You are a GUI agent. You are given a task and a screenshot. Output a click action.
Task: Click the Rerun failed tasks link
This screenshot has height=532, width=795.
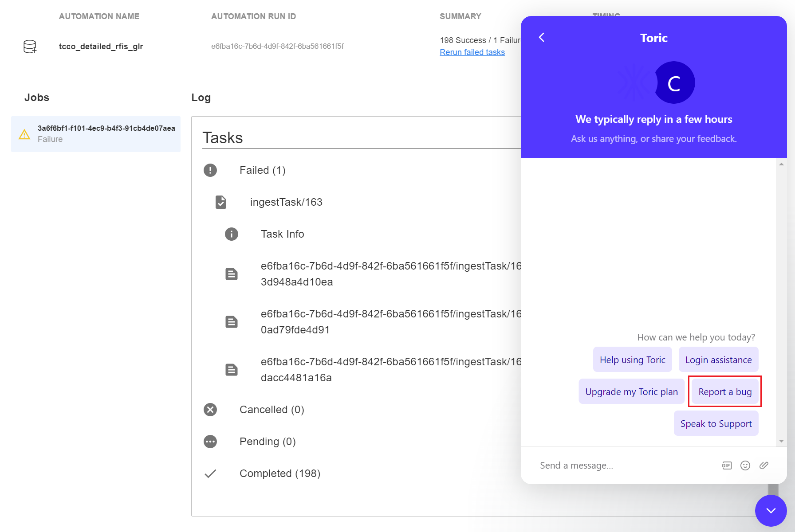click(472, 52)
